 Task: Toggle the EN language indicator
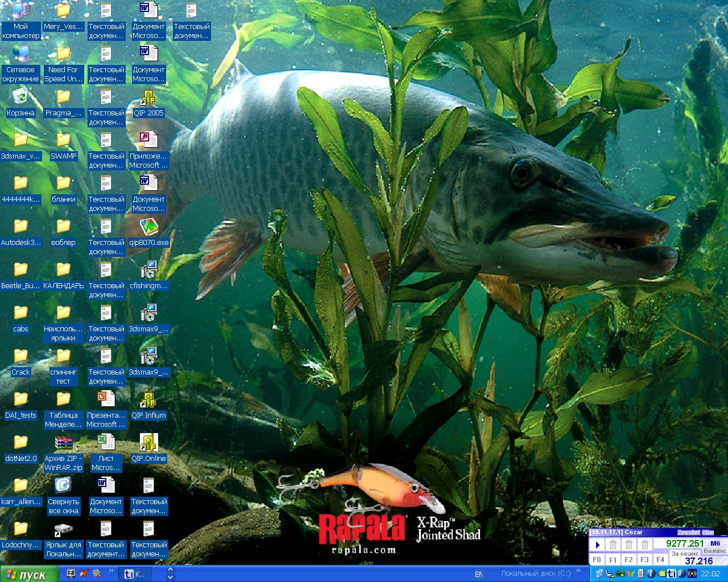[x=479, y=575]
